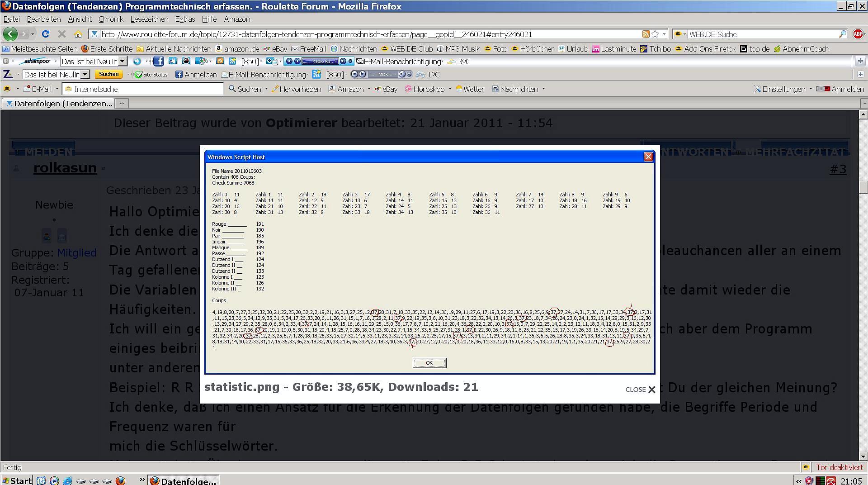The height and width of the screenshot is (485, 868).
Task: Open the rolkasun user profile link
Action: pyautogui.click(x=65, y=167)
